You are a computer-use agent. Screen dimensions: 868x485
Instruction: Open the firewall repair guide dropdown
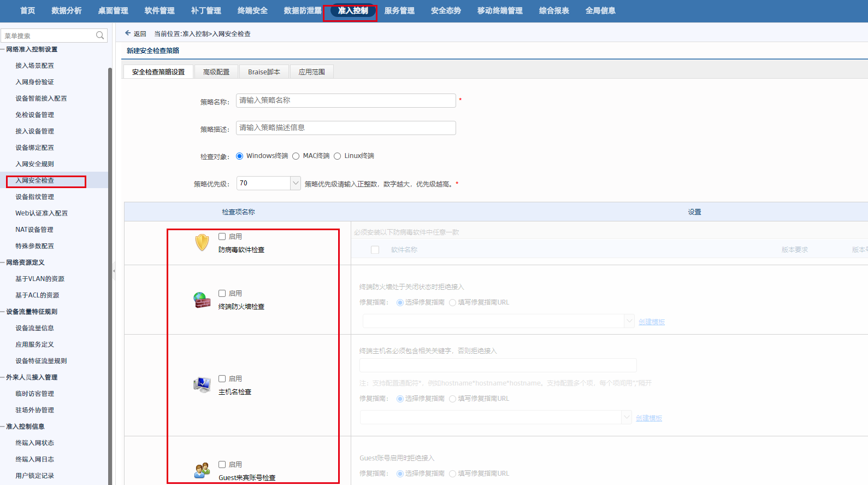click(629, 321)
